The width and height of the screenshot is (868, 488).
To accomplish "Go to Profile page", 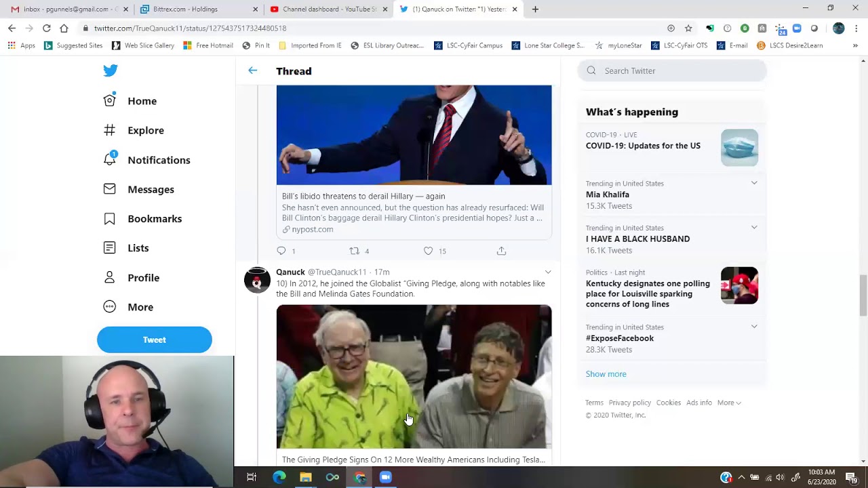I will (x=132, y=277).
